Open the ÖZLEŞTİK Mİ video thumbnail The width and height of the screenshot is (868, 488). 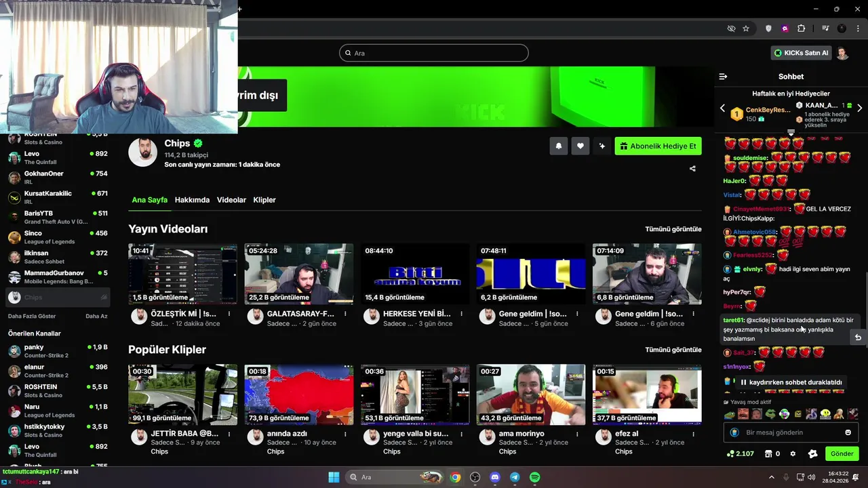tap(183, 274)
